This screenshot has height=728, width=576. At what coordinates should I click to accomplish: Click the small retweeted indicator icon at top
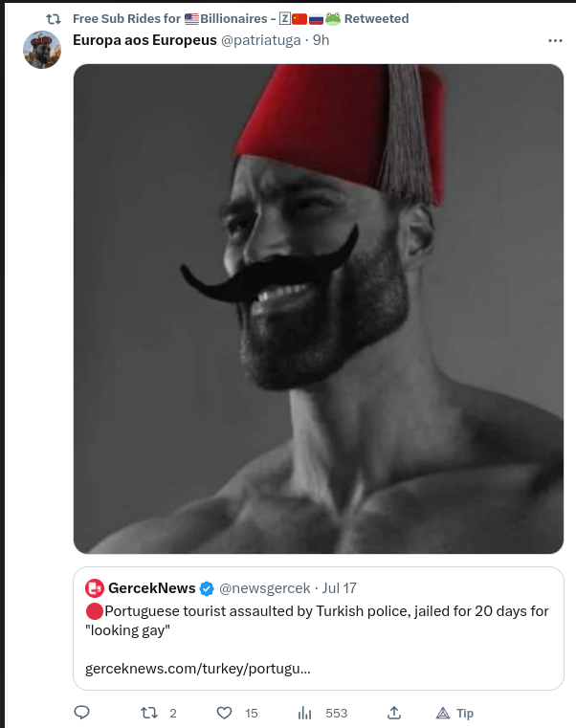[x=54, y=18]
